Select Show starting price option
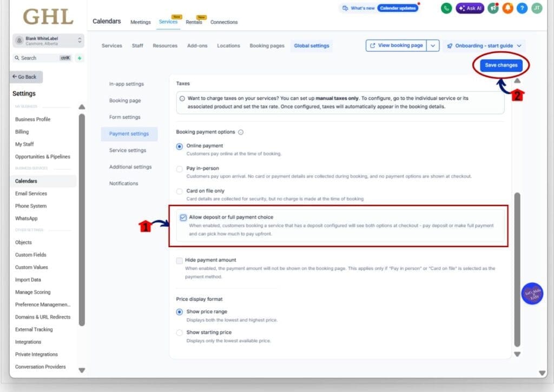The image size is (554, 392). (180, 333)
